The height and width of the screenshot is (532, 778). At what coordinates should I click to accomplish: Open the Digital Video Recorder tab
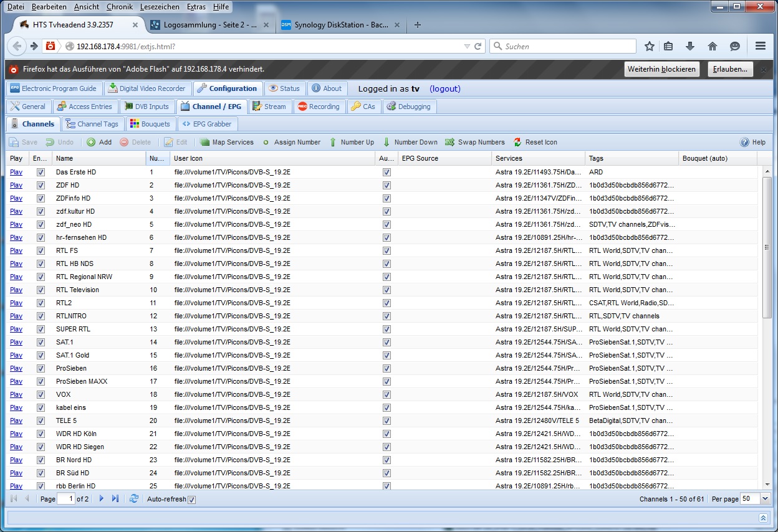click(147, 88)
